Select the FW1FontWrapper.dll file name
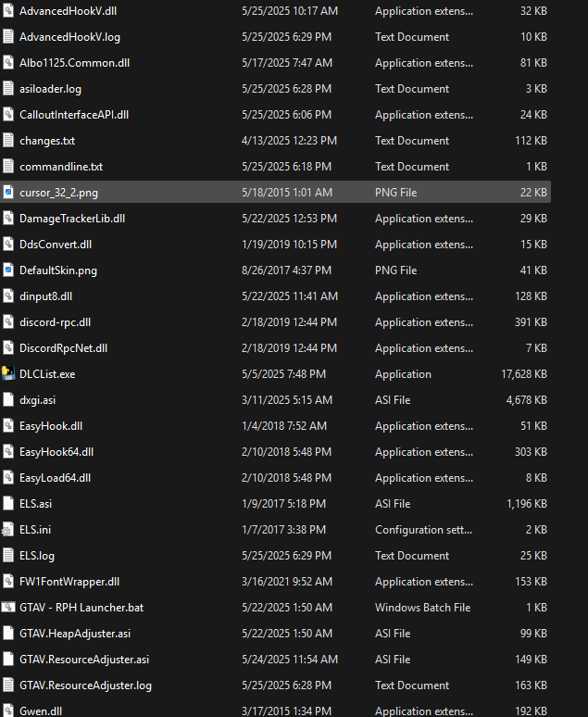Screen dimensions: 588x717 point(69,582)
